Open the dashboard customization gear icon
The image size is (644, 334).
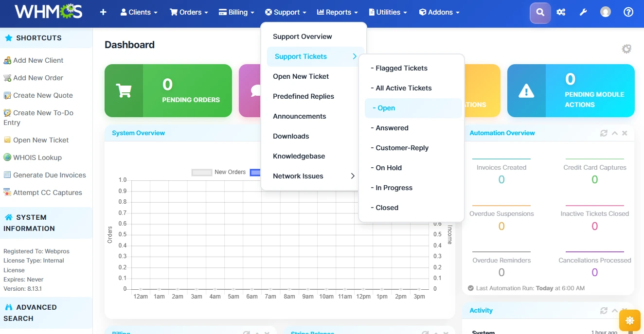pos(626,49)
